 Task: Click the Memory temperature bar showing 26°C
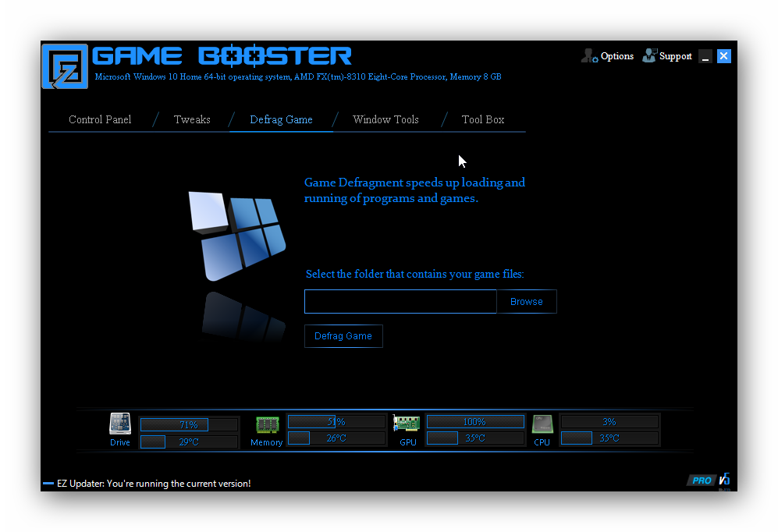tap(336, 438)
